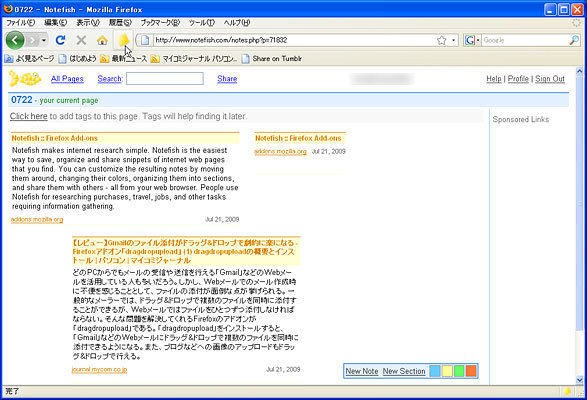Click the search magnifier icon
Viewport: 587px width, 400px height.
pos(574,40)
